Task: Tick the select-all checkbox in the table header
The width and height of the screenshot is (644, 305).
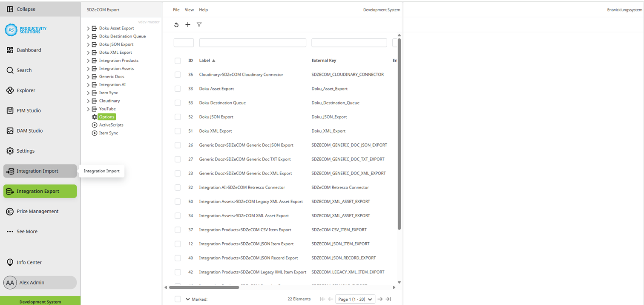Action: coord(178,60)
